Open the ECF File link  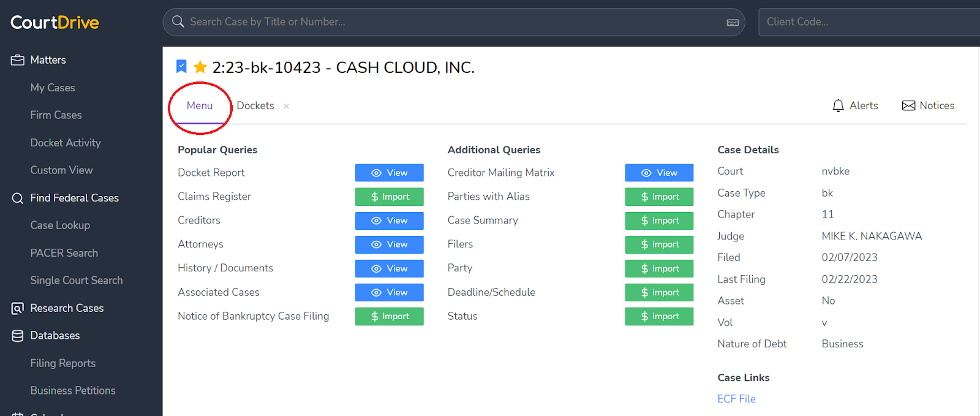[x=736, y=399]
